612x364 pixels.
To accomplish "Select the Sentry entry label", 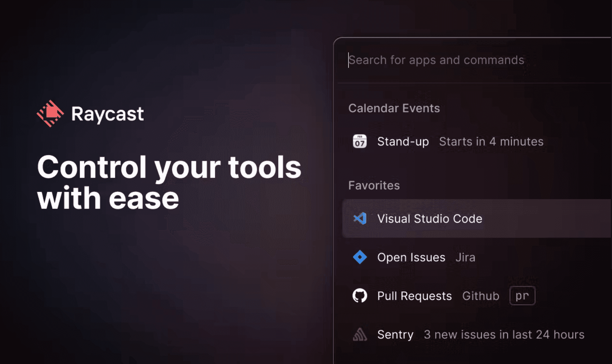I will tap(395, 335).
